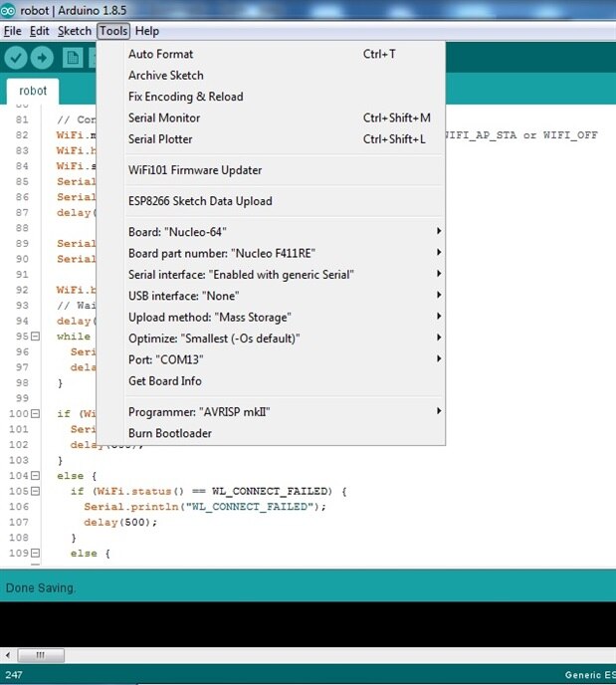
Task: Switch to the robot sketch tab
Action: pos(33,91)
